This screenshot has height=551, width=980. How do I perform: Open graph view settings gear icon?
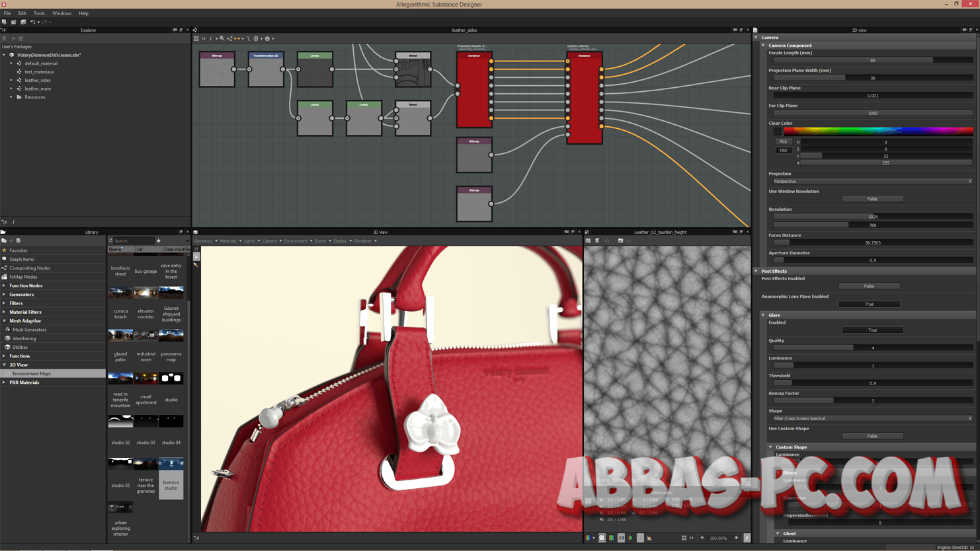click(x=267, y=38)
